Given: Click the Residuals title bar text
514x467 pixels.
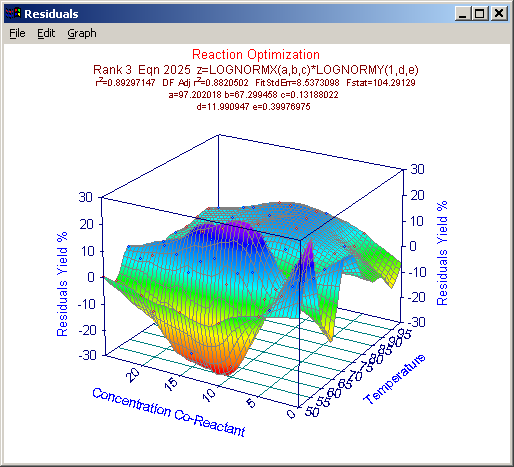Looking at the screenshot, I should click(51, 14).
